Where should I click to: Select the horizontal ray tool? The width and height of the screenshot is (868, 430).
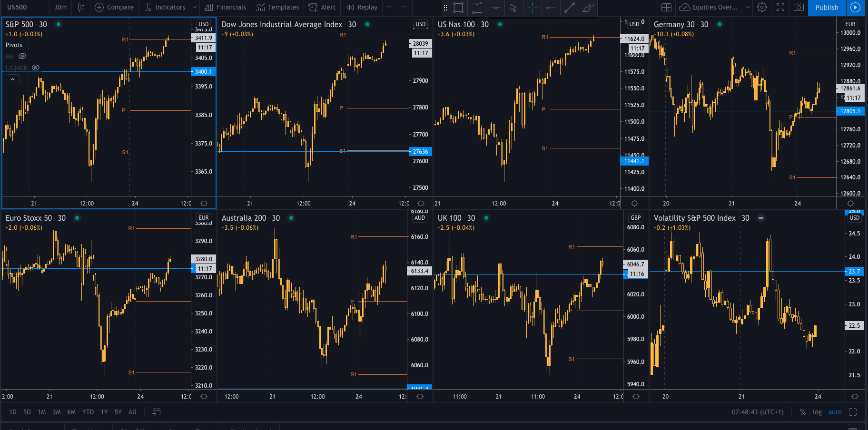(551, 7)
